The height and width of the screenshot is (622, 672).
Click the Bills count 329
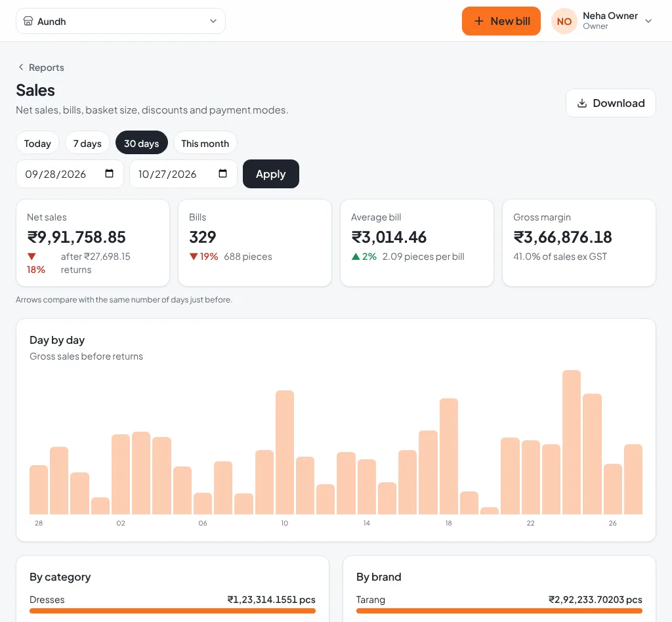pos(202,237)
